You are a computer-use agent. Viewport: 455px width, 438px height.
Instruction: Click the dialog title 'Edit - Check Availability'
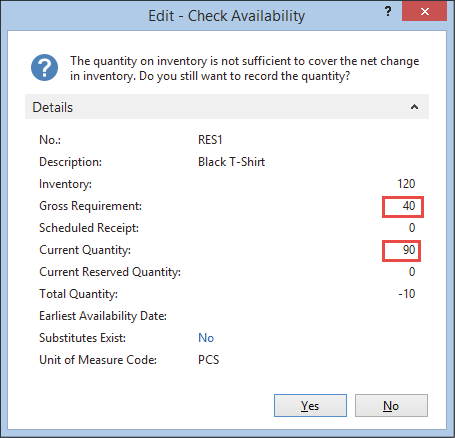coord(226,16)
